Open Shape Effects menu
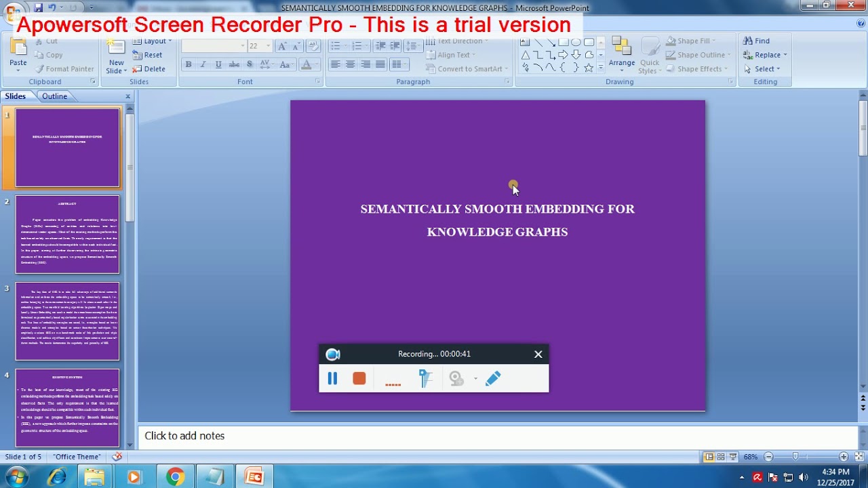The height and width of the screenshot is (488, 868). (699, 69)
